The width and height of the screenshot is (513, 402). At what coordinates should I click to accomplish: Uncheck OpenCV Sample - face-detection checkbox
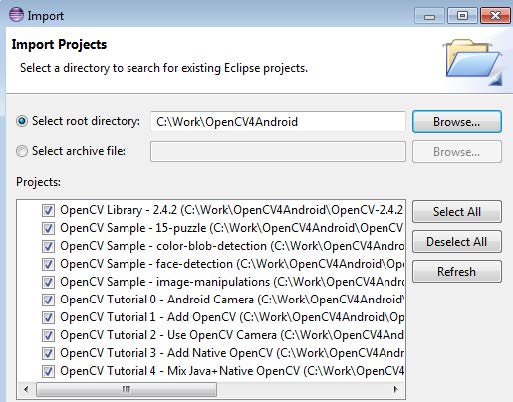48,265
